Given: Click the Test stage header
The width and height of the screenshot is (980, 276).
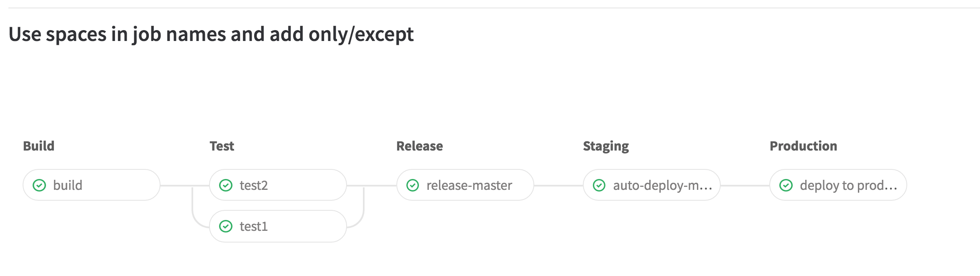Looking at the screenshot, I should click(x=222, y=146).
